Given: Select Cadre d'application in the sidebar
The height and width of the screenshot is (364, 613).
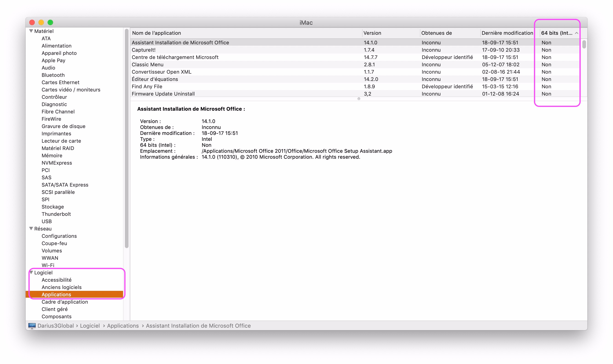Looking at the screenshot, I should pyautogui.click(x=65, y=302).
